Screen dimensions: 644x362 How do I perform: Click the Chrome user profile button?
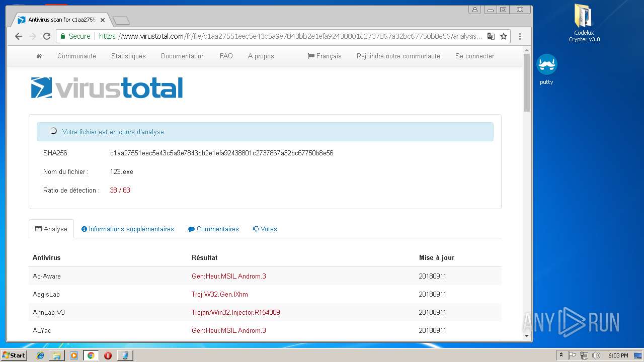point(475,10)
